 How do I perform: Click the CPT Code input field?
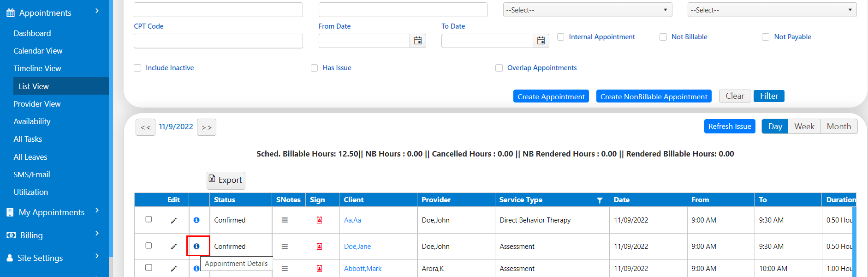(218, 41)
